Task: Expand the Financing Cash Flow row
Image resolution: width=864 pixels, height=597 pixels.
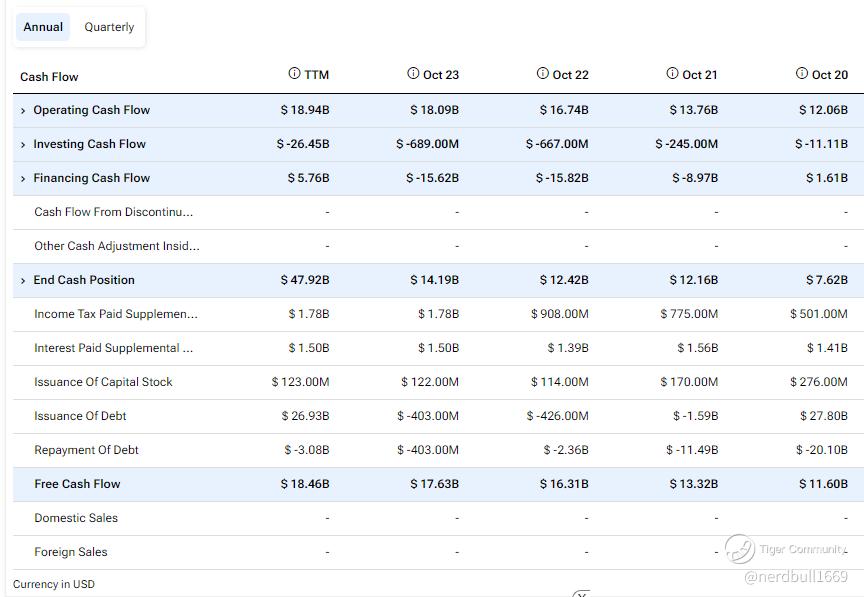Action: pyautogui.click(x=23, y=179)
